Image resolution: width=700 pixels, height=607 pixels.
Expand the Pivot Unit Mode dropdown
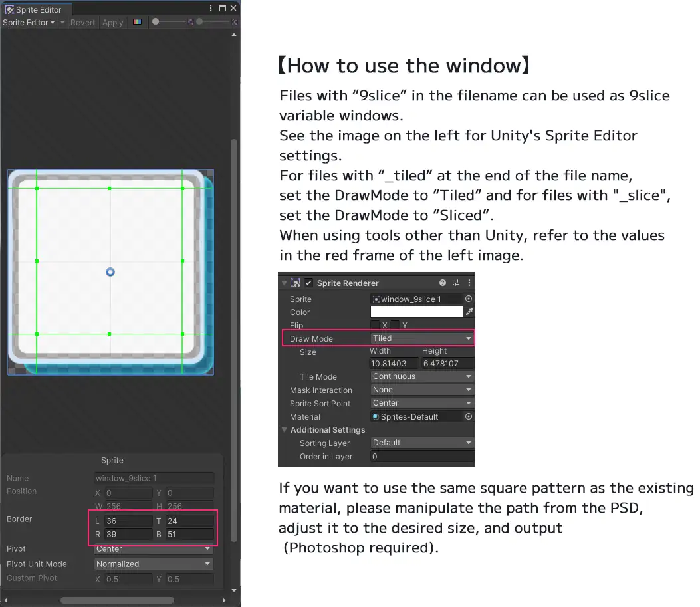point(154,564)
